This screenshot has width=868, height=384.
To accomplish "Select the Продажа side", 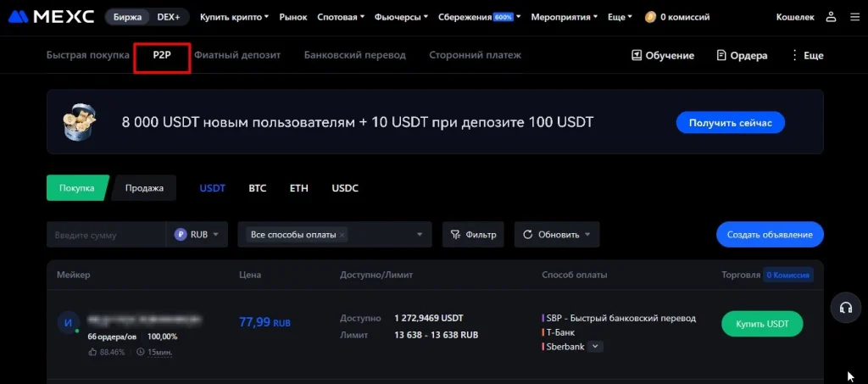I will pyautogui.click(x=144, y=187).
